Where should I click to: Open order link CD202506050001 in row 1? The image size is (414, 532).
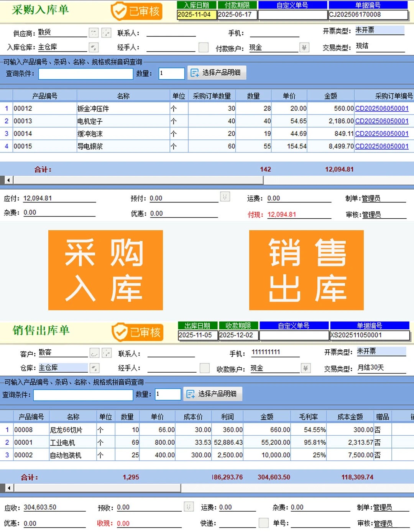[x=381, y=108]
